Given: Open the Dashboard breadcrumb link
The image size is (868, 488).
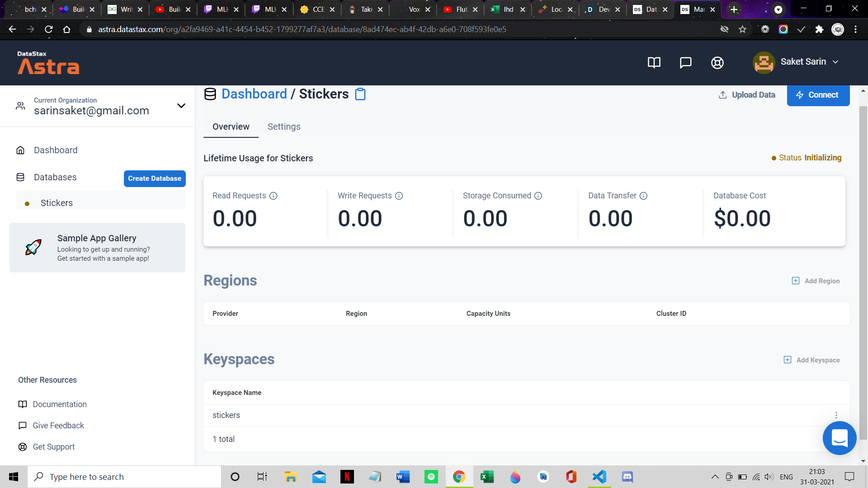Looking at the screenshot, I should point(254,94).
